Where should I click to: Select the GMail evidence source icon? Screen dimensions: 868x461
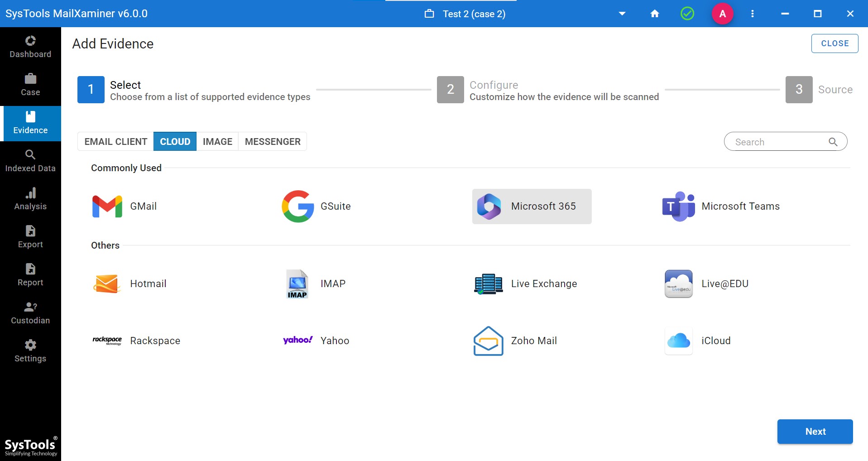click(x=107, y=206)
